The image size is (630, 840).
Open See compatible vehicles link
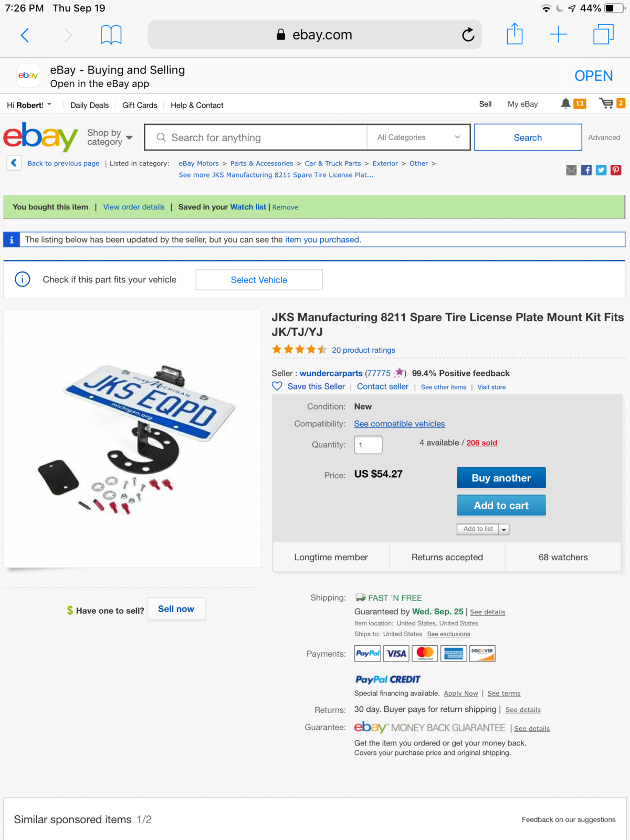400,424
